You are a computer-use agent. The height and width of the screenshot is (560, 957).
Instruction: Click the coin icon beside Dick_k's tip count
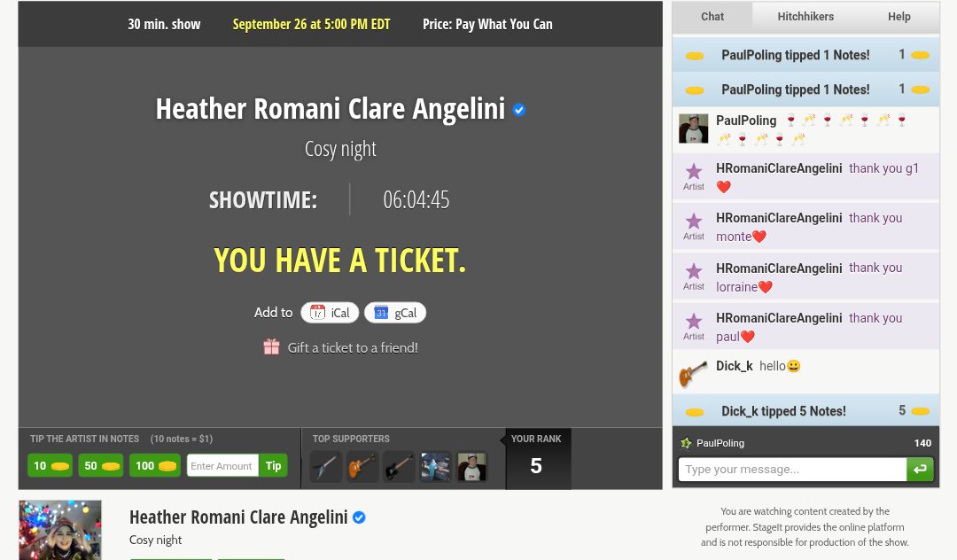[x=920, y=411]
